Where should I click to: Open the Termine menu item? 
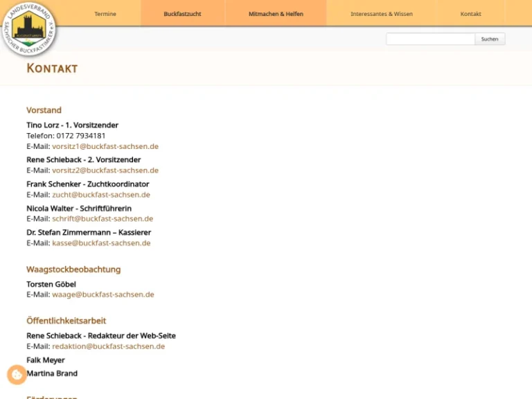coord(105,14)
